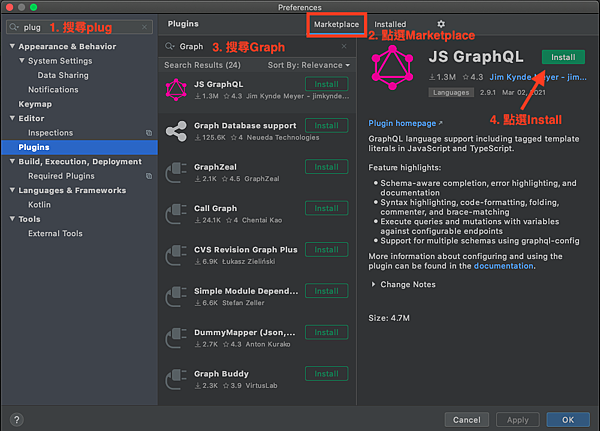Clear the plug settings search field
Image resolution: width=600 pixels, height=431 pixels.
tap(144, 27)
